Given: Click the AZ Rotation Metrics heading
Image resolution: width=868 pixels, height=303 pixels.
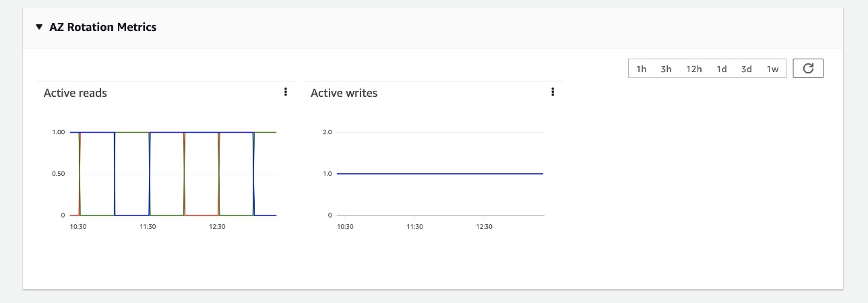Looking at the screenshot, I should click(x=103, y=28).
